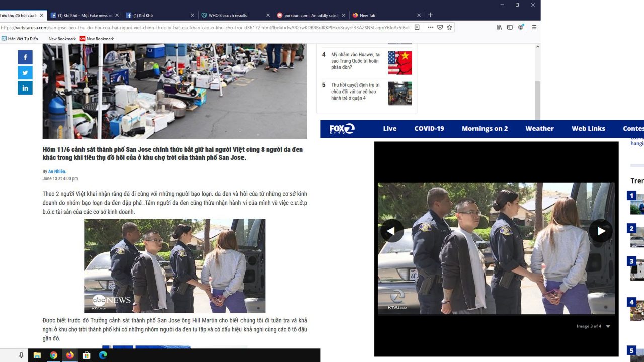The height and width of the screenshot is (362, 644).
Task: Save page to Pocket
Action: (x=440, y=27)
